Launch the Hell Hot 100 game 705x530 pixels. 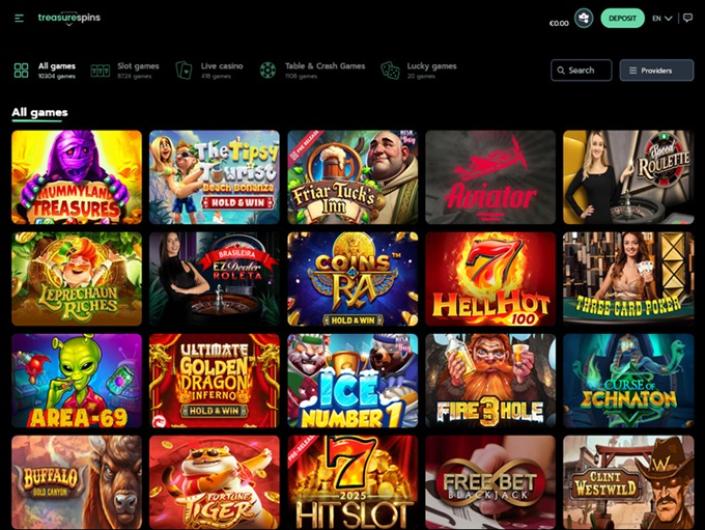point(490,279)
